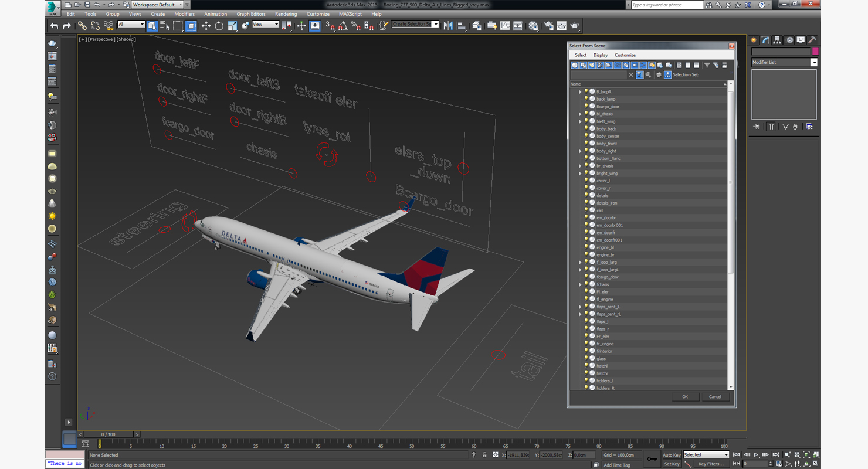Toggle Display Space Warps filter button
The width and height of the screenshot is (868, 469).
[x=617, y=65]
